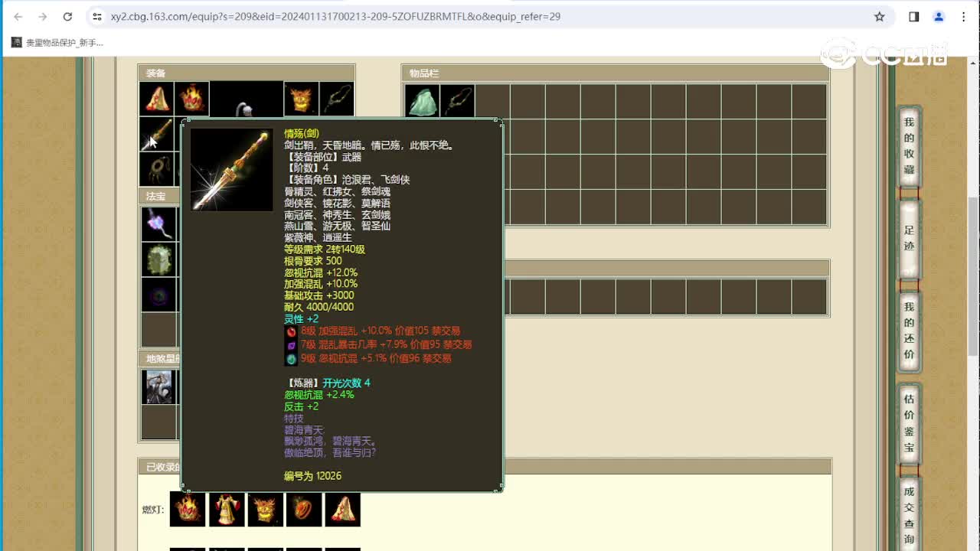Viewport: 980px width, 551px height.
Task: Click the patterned cloak in 燃灯 row
Action: coord(343,510)
